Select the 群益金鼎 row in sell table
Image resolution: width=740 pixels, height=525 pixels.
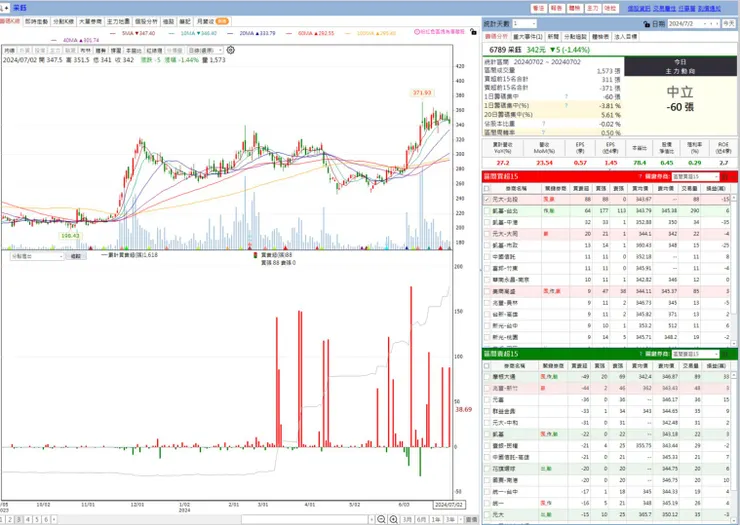pyautogui.click(x=606, y=411)
